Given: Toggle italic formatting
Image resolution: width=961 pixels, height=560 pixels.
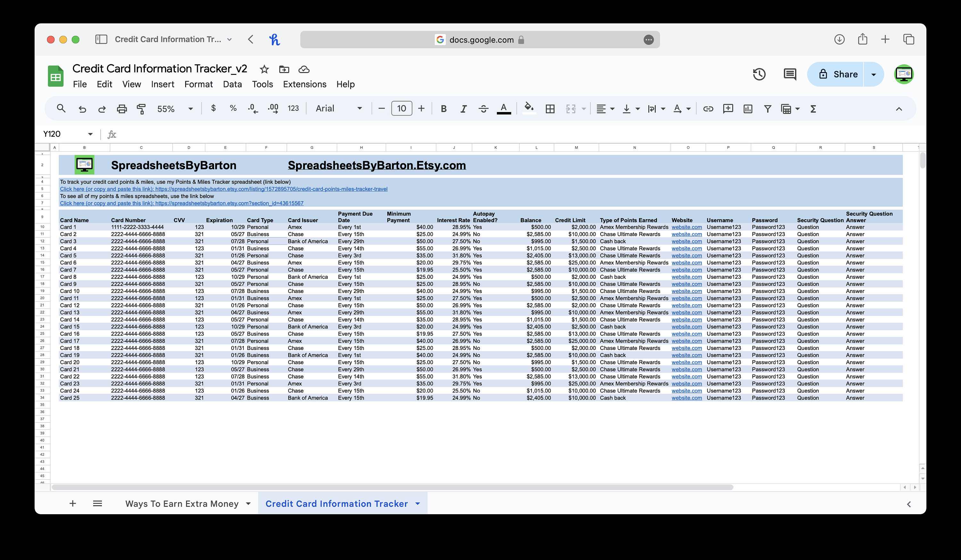Looking at the screenshot, I should (463, 109).
